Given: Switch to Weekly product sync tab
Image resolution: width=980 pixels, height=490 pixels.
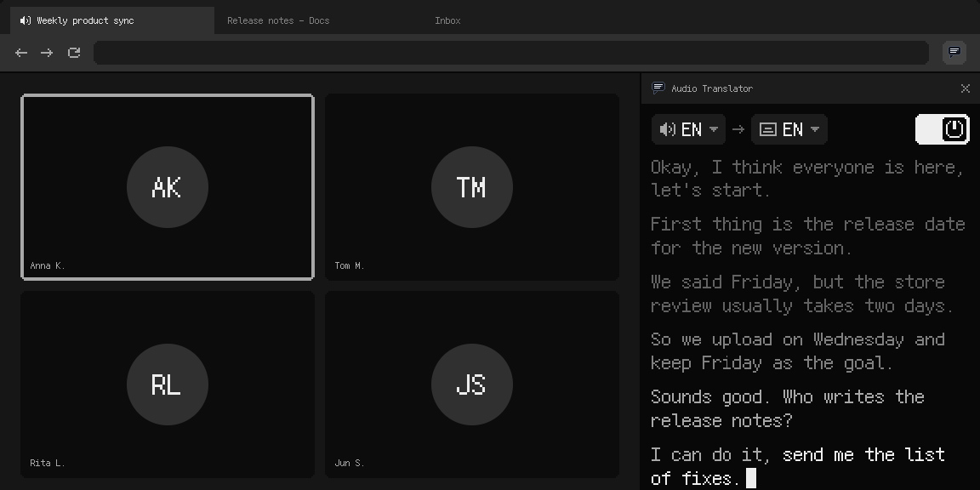Looking at the screenshot, I should tap(112, 20).
